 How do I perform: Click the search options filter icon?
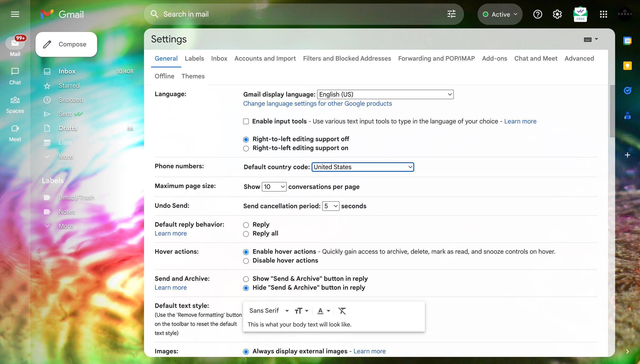[451, 14]
